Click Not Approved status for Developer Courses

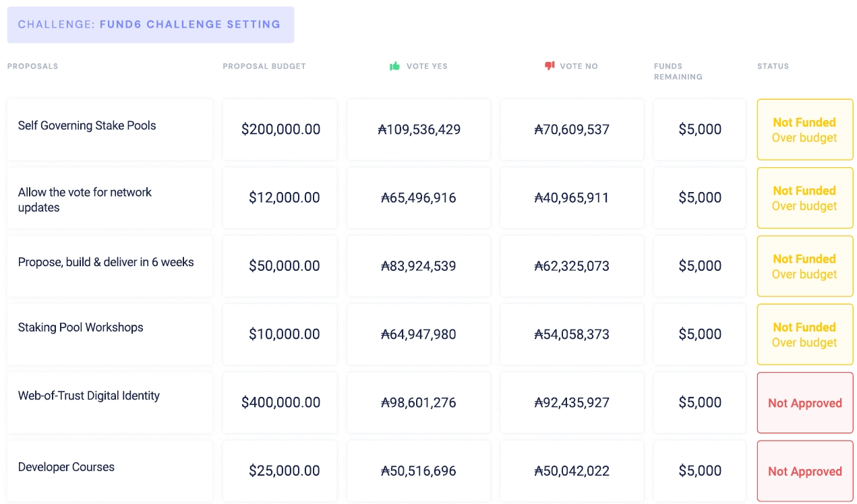[804, 471]
